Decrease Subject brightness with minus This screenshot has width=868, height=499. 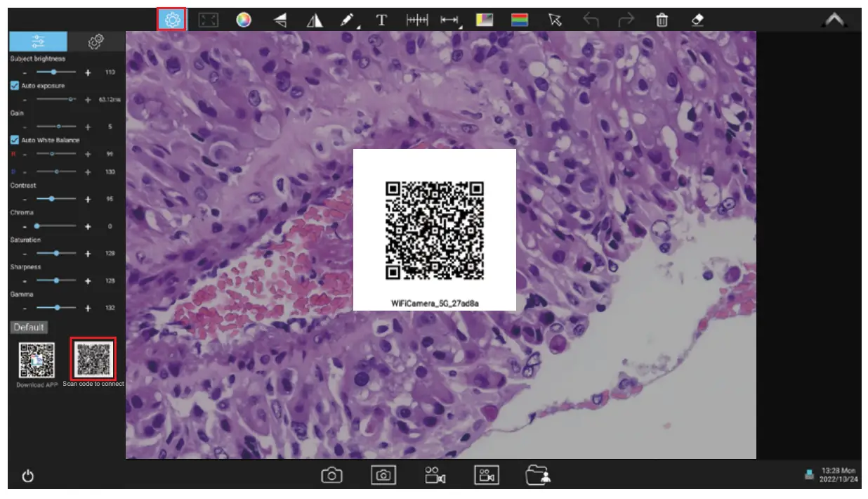pyautogui.click(x=25, y=72)
